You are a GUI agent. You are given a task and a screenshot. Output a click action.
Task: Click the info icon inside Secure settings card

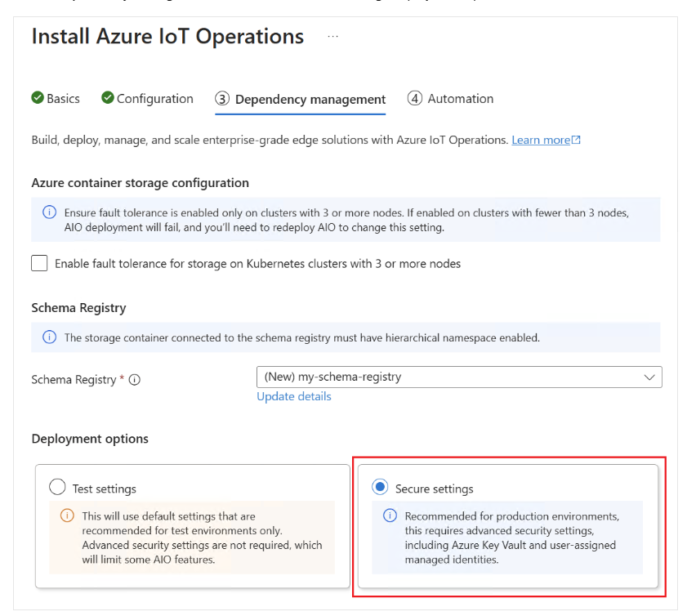(390, 516)
